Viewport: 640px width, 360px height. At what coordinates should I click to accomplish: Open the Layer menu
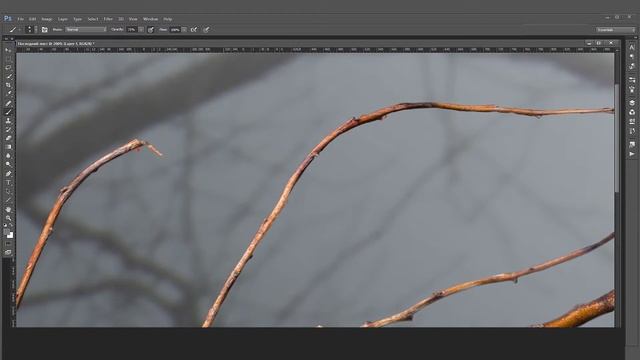(62, 19)
